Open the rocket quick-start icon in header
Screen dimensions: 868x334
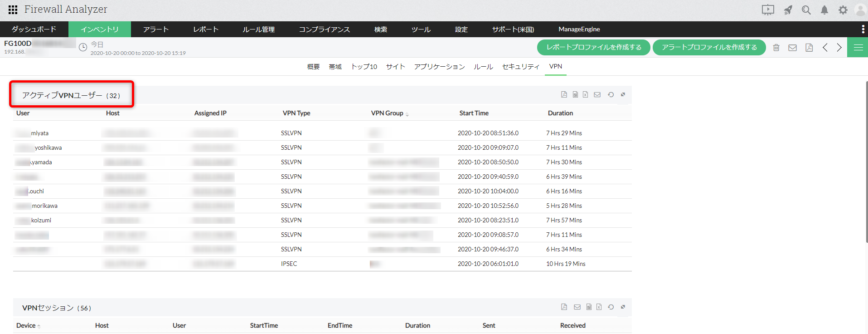pos(788,10)
